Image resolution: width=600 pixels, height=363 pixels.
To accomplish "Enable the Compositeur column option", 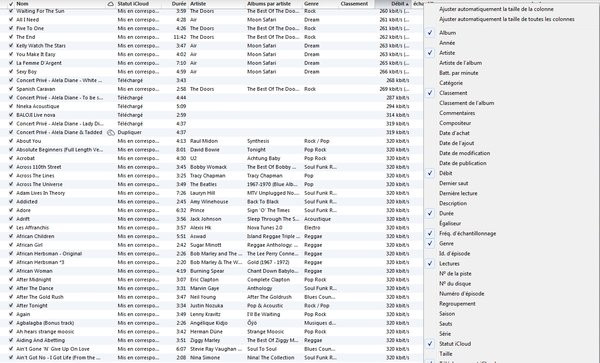I will (x=455, y=123).
